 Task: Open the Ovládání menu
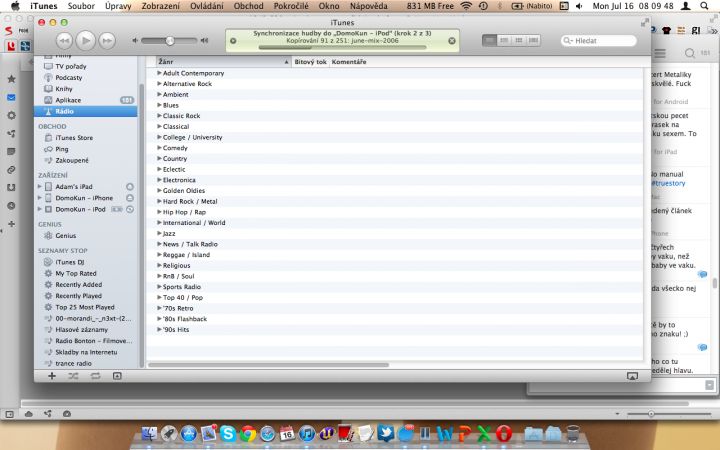[207, 6]
